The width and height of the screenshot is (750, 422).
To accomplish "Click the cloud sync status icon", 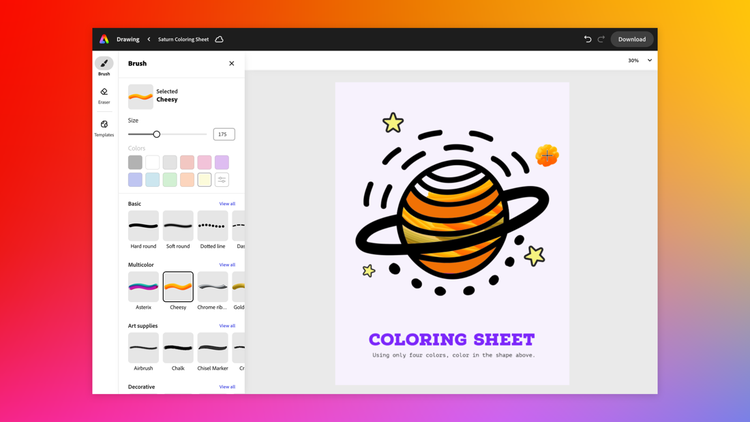I will pos(219,39).
